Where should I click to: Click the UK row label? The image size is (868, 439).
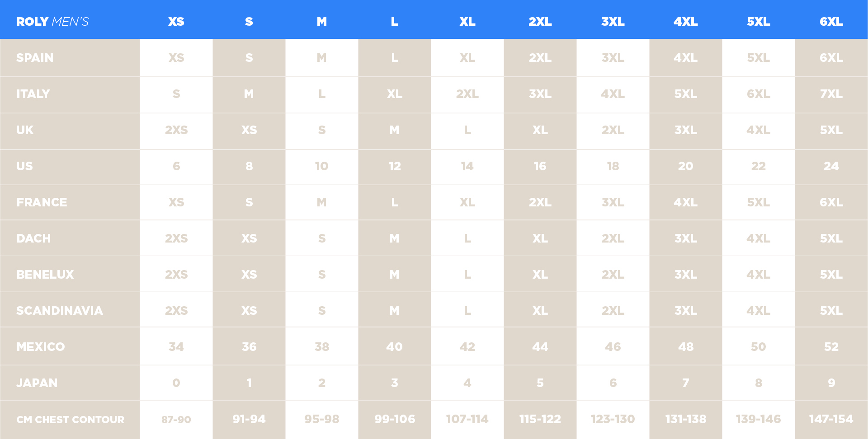click(25, 130)
